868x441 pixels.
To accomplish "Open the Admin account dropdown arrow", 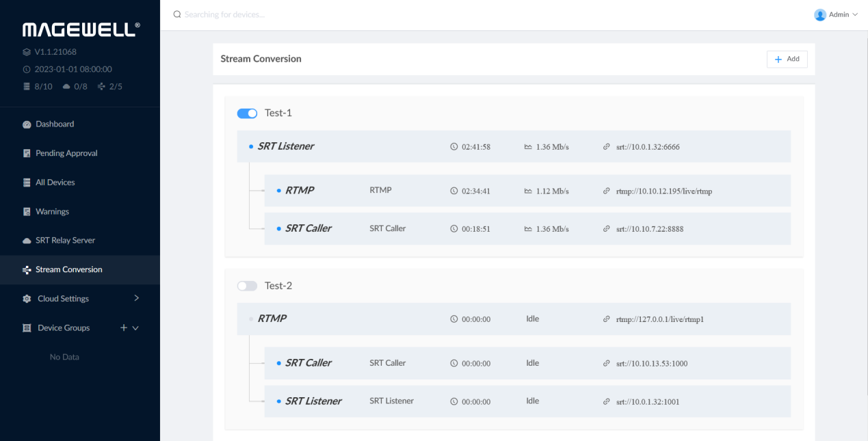I will (x=855, y=14).
